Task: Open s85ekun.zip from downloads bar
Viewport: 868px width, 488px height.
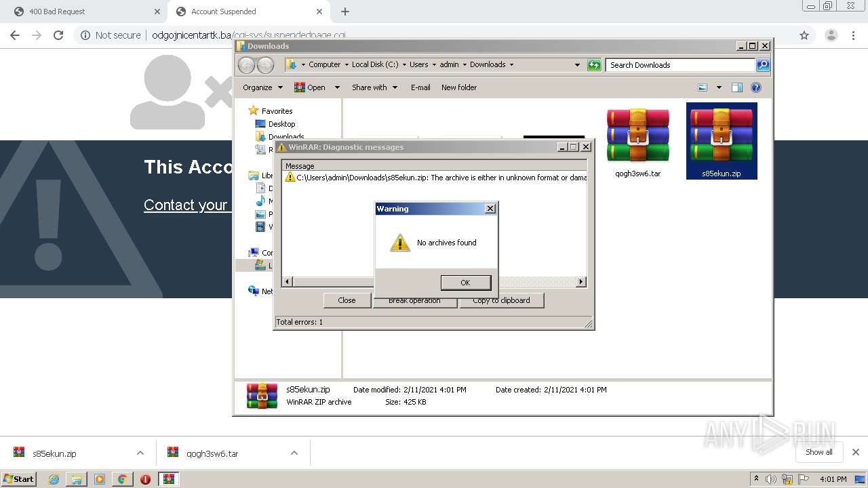Action: 54,453
